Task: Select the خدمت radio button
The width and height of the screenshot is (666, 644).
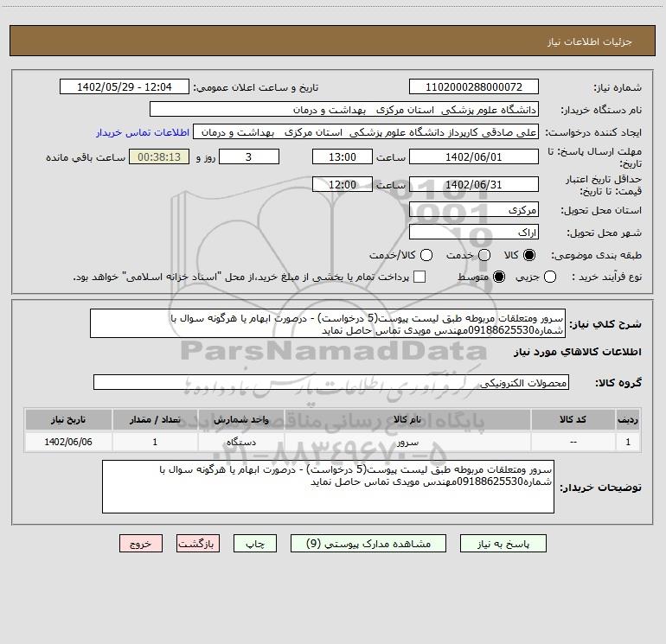Action: click(x=484, y=255)
